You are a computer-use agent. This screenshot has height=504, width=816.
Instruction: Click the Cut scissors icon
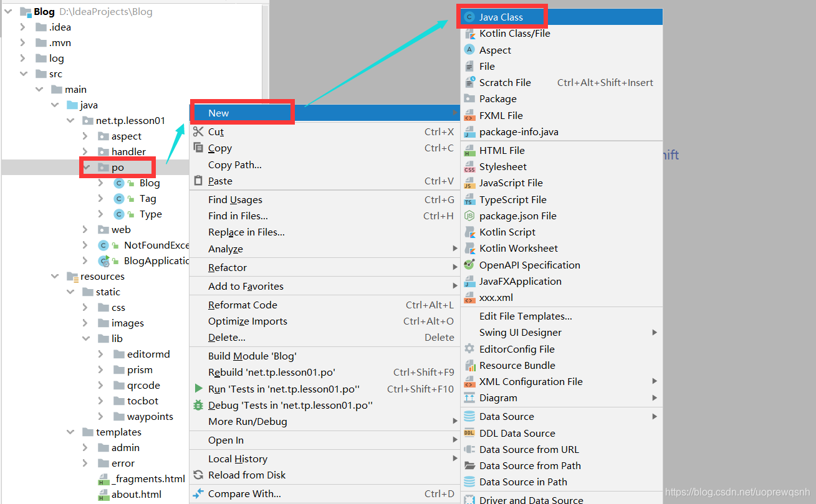pos(198,131)
